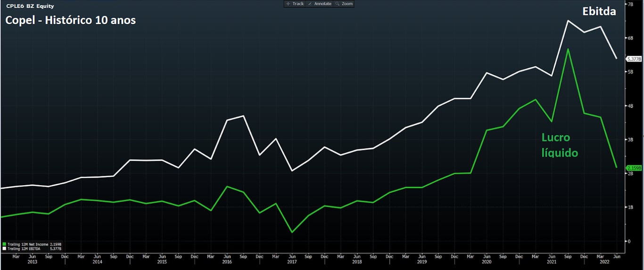Select the Annotate tool
Viewport: 644px width, 270px height.
tap(320, 4)
